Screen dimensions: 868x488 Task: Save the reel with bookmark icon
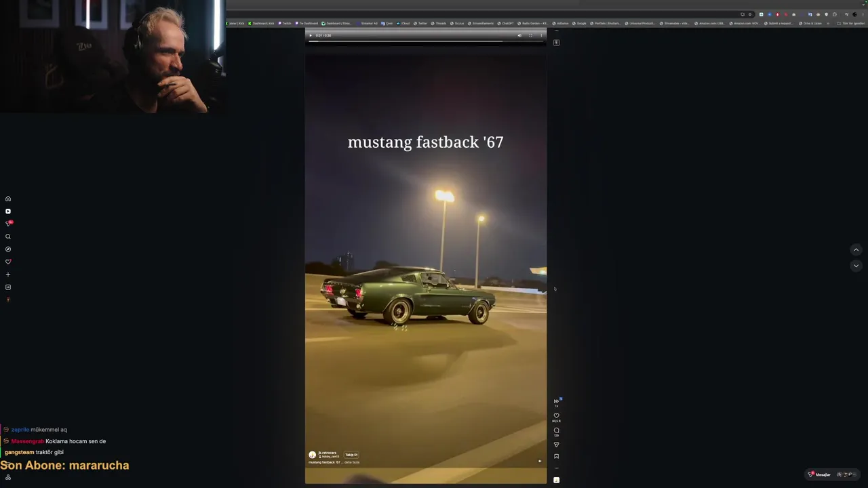[556, 456]
